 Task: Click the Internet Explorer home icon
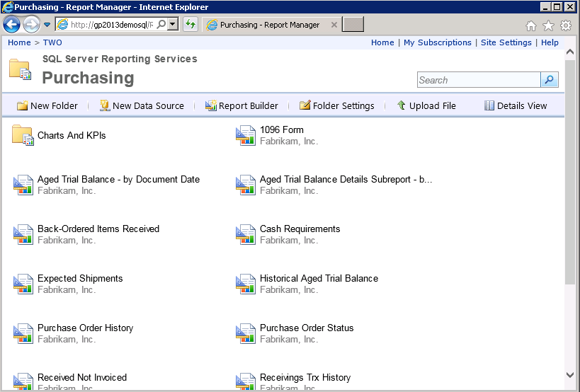(x=531, y=25)
